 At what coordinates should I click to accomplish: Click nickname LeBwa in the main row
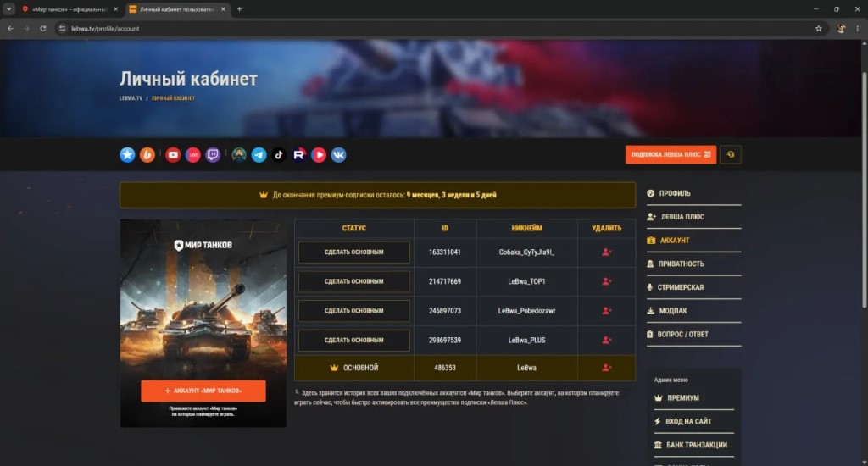pos(526,368)
